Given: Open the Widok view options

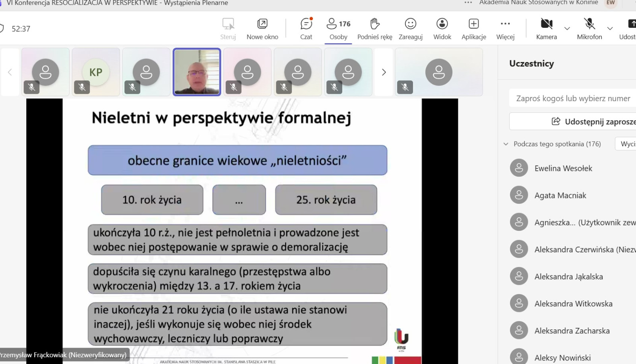Looking at the screenshot, I should click(442, 29).
